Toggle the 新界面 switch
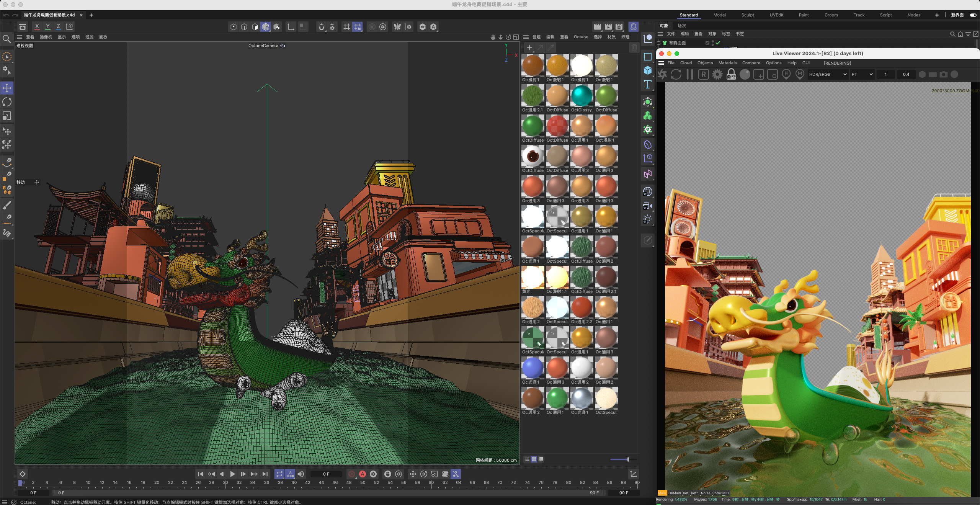This screenshot has height=505, width=980. 973,15
